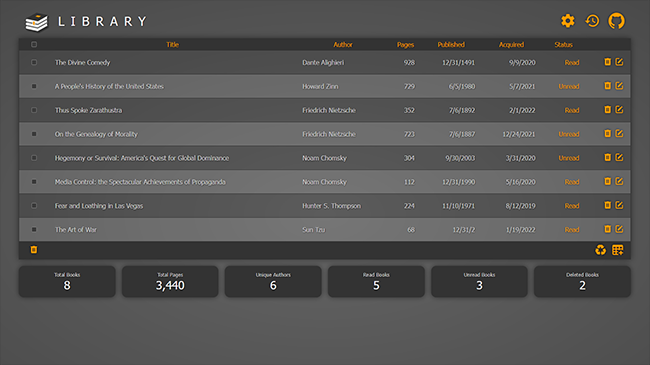
Task: Toggle Read status of The Art of War
Action: (572, 229)
